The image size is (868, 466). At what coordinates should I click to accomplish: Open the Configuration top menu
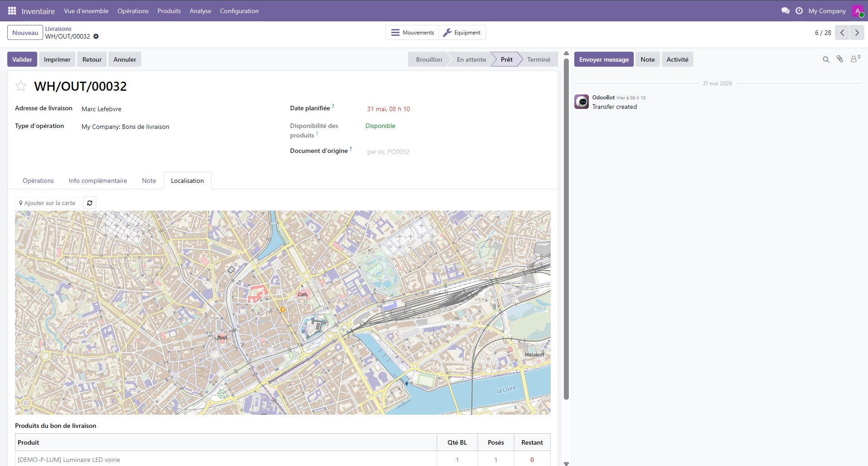pyautogui.click(x=239, y=11)
